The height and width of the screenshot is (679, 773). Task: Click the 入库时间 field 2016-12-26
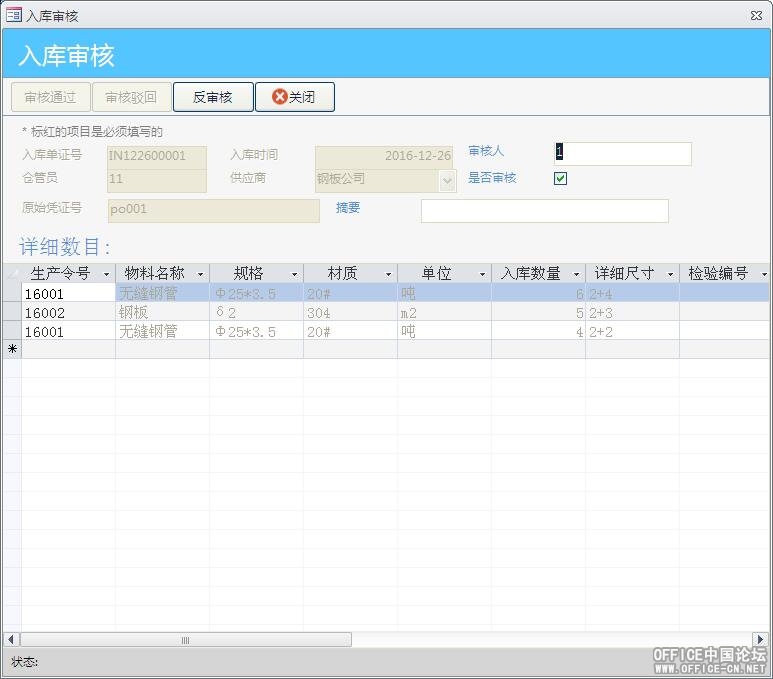(384, 156)
